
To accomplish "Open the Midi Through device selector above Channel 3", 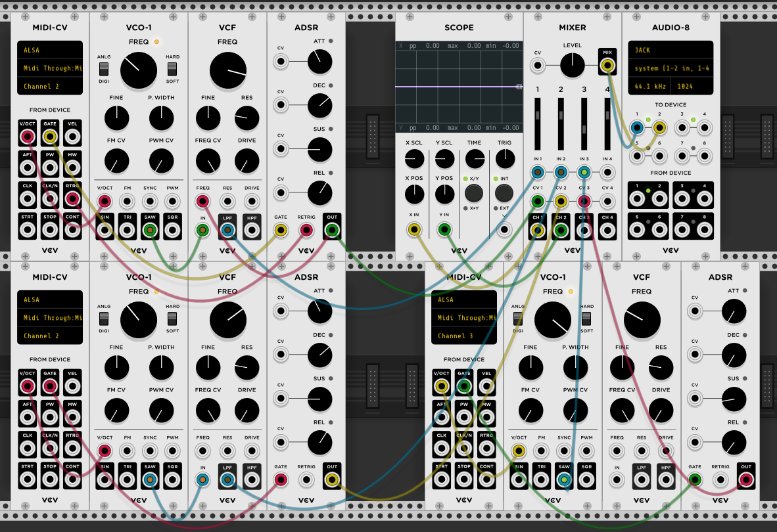I will 464,317.
